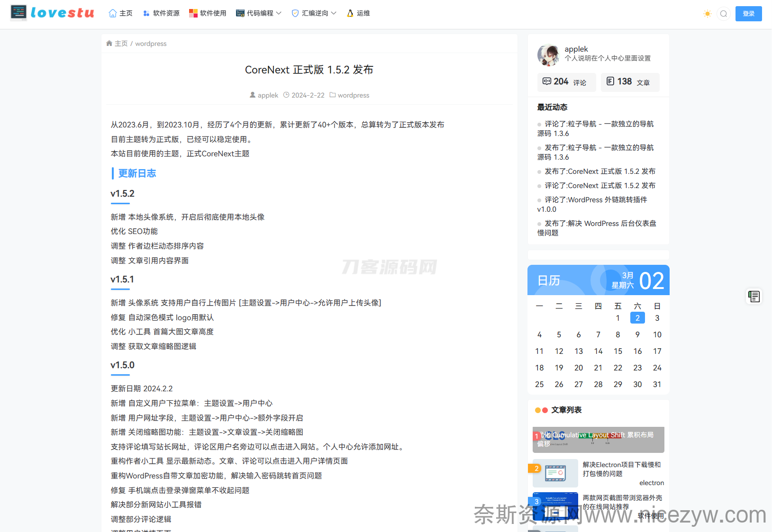772x532 pixels.
Task: Click the 文章列表 section heading
Action: (x=566, y=410)
